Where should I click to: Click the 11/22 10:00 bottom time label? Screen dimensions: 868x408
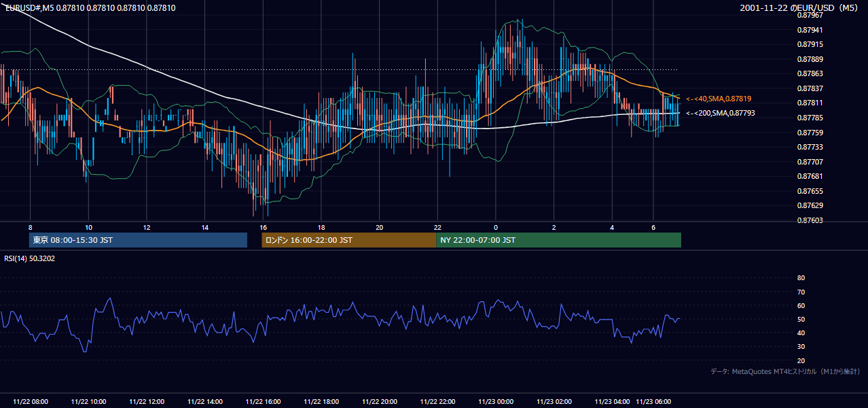click(x=88, y=401)
